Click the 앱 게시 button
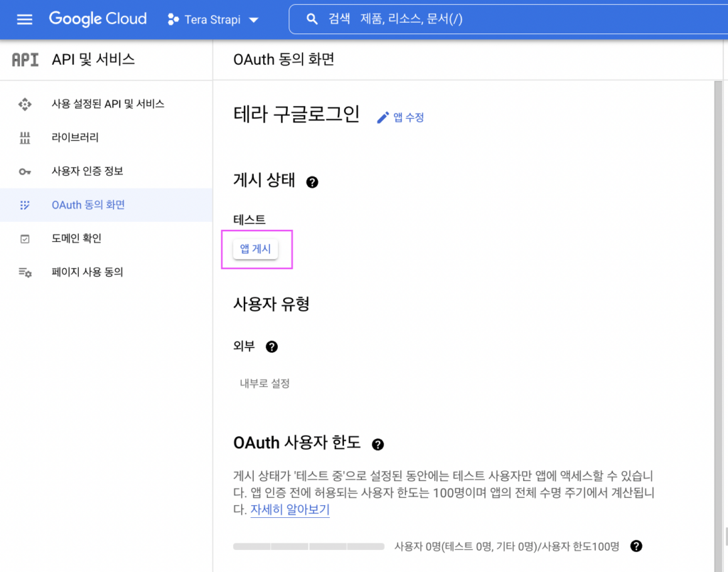This screenshot has height=572, width=728. click(x=257, y=249)
